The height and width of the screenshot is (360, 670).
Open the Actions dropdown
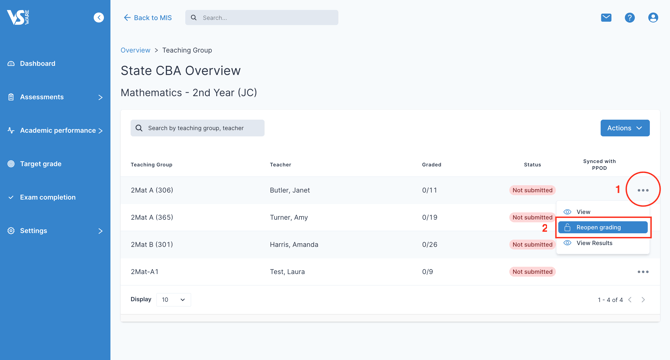click(x=625, y=128)
